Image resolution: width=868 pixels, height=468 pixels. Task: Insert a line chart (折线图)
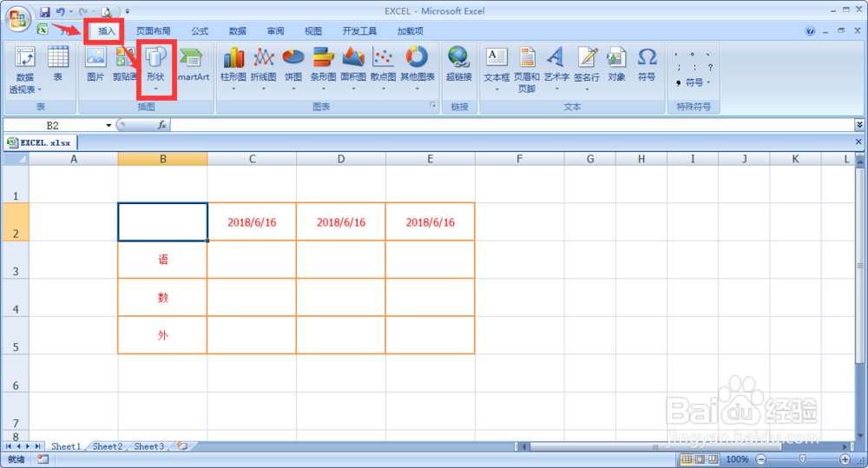click(264, 69)
